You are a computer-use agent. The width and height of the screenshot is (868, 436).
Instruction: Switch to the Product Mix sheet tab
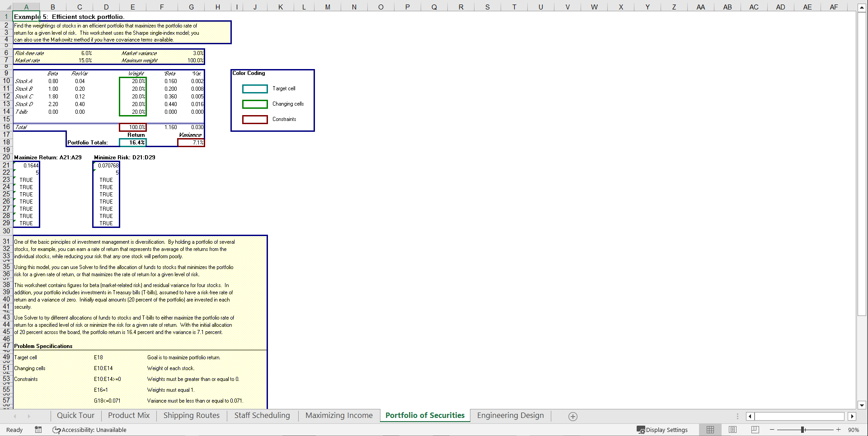(128, 415)
